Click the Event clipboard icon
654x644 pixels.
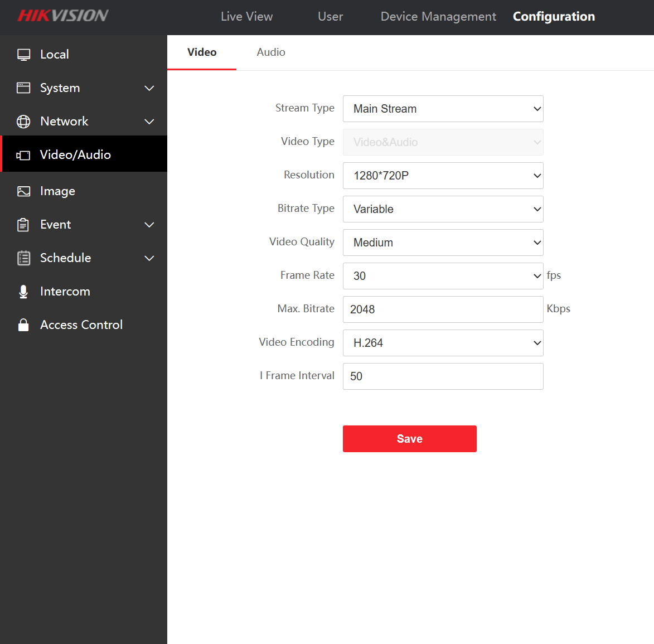click(x=23, y=225)
